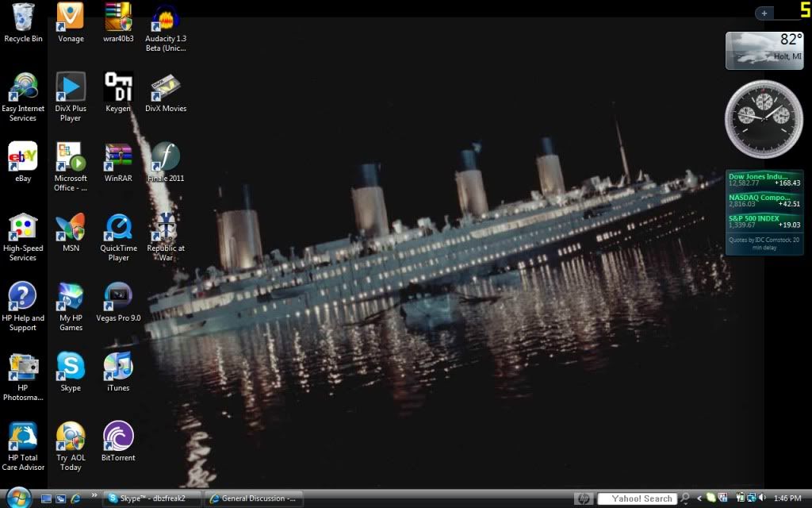Image resolution: width=812 pixels, height=508 pixels.
Task: Show hidden system tray icons arrow
Action: pyautogui.click(x=699, y=498)
